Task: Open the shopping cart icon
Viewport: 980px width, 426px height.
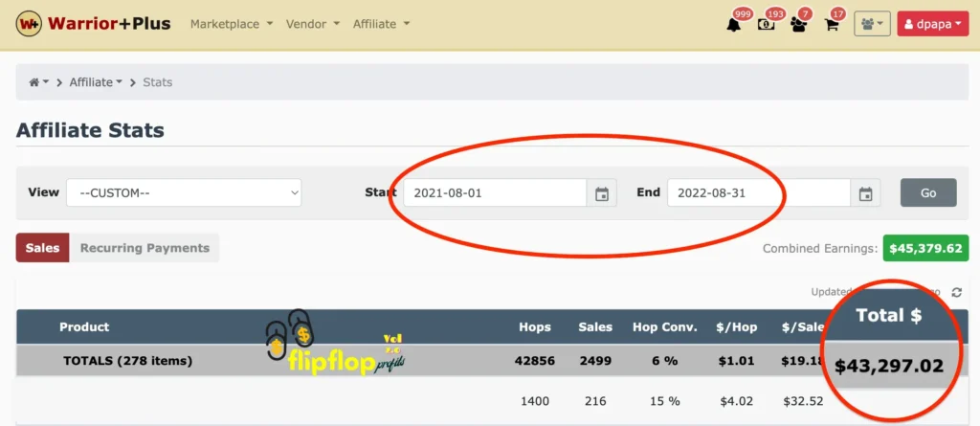Action: 832,25
